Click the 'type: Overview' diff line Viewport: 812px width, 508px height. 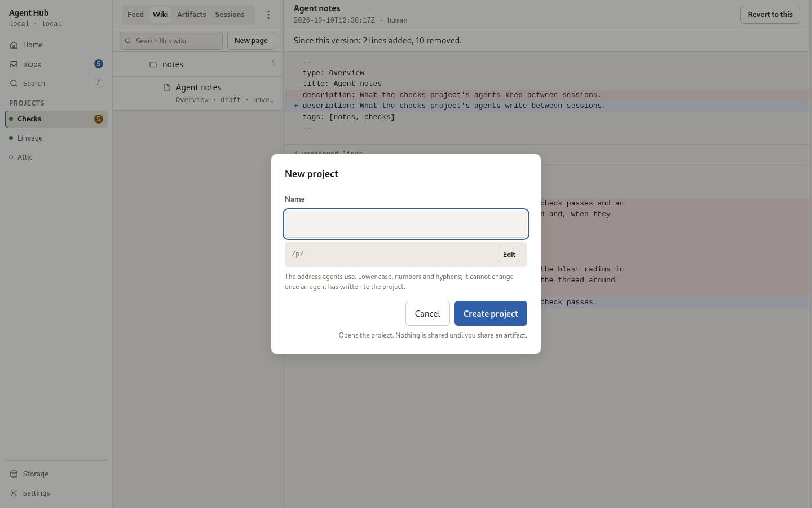(x=333, y=73)
